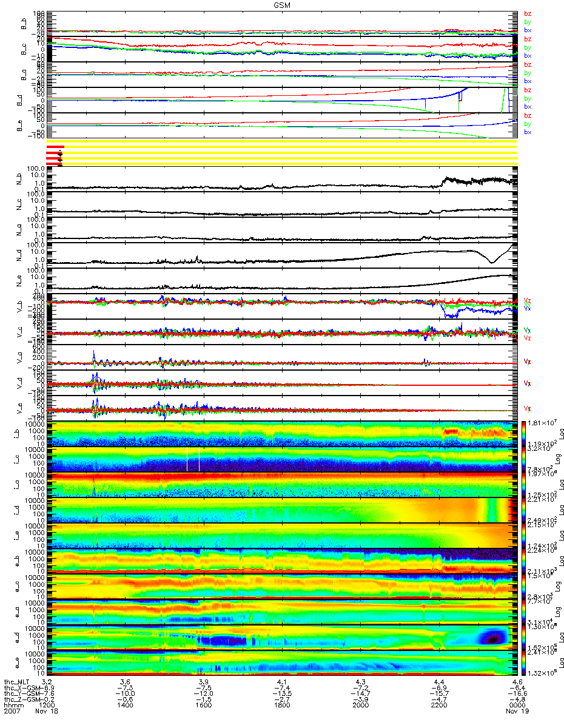Click the red bz legend of B_b panel
The width and height of the screenshot is (564, 728).
click(x=528, y=13)
